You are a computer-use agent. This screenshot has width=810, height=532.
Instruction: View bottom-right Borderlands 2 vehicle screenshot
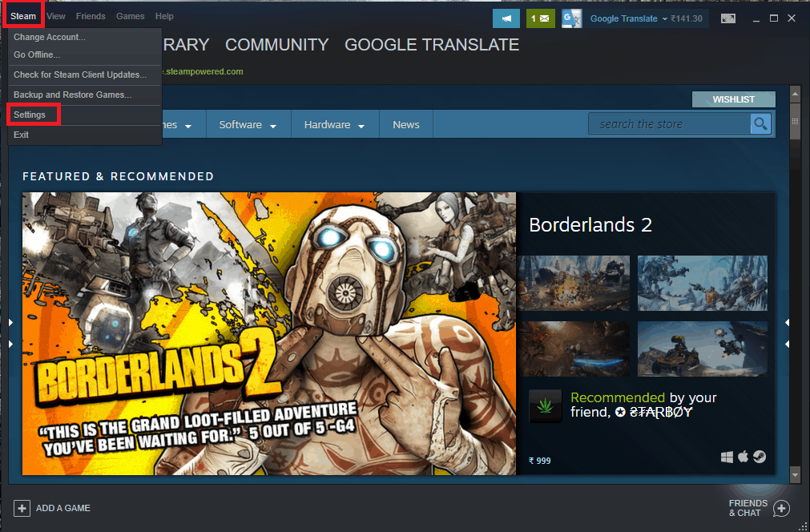[x=703, y=349]
